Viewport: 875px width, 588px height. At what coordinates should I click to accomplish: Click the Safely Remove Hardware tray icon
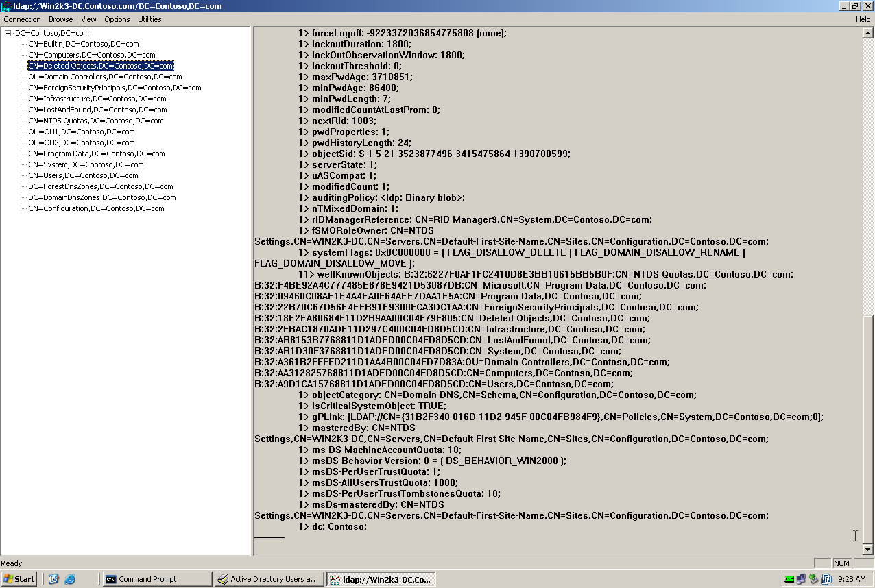[813, 578]
